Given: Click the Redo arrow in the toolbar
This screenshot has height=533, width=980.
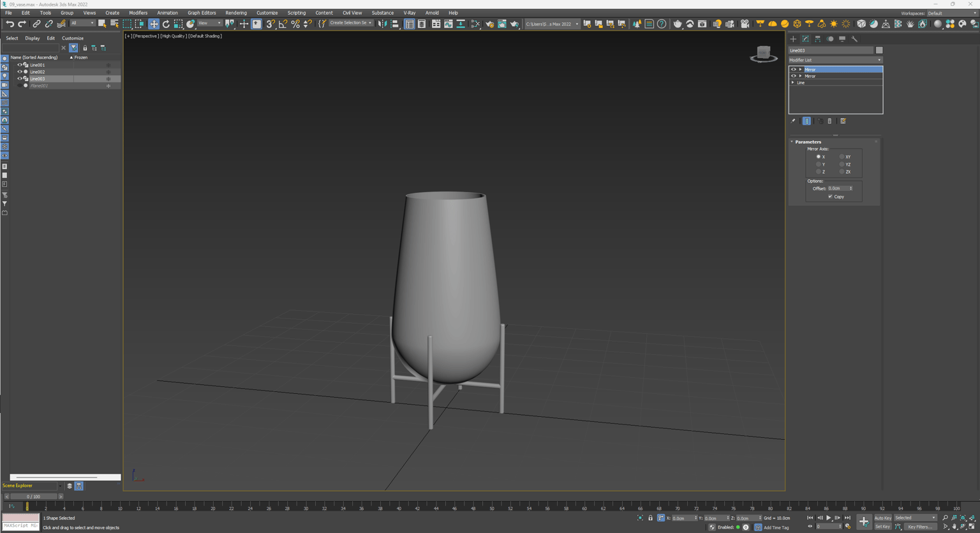Looking at the screenshot, I should tap(22, 24).
